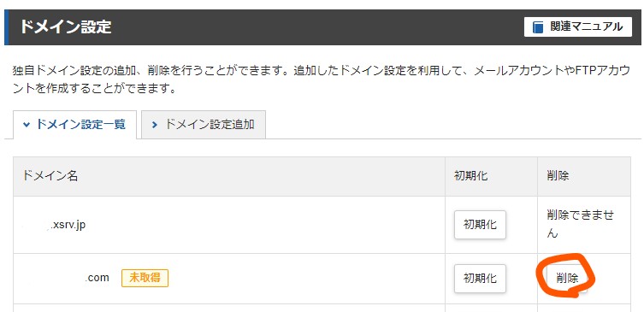Click the hand-drawn orange circle annotation
644x312 pixels.
click(567, 275)
